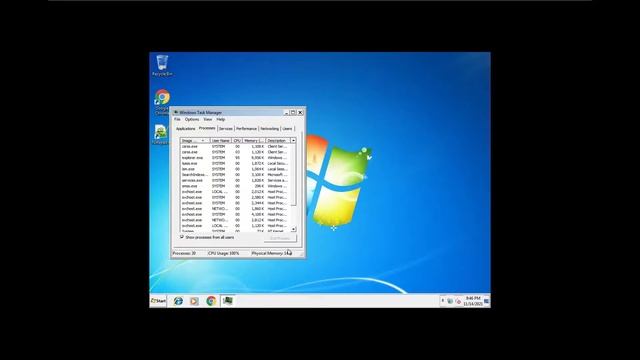Click CPU Usage in the status bar

223,253
